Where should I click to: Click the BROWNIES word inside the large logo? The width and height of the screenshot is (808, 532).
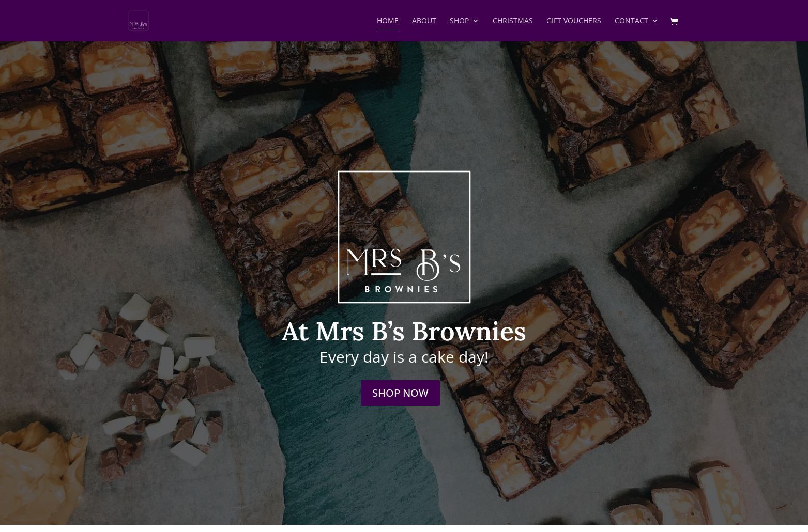(402, 289)
